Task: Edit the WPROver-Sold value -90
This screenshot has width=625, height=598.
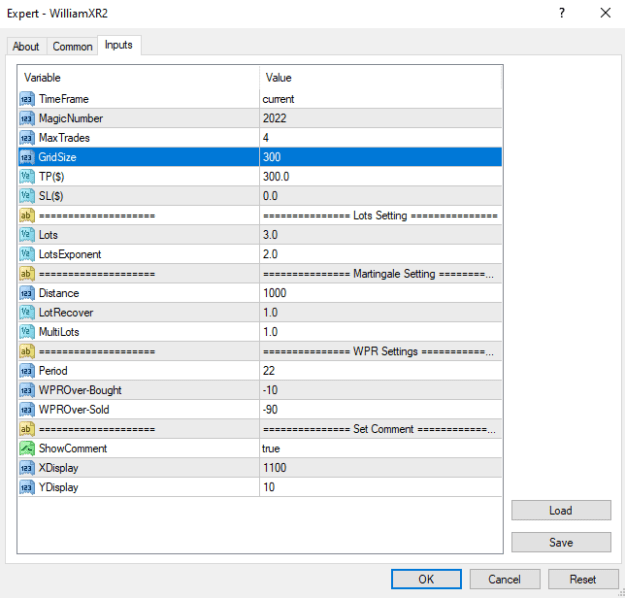Action: click(x=381, y=409)
